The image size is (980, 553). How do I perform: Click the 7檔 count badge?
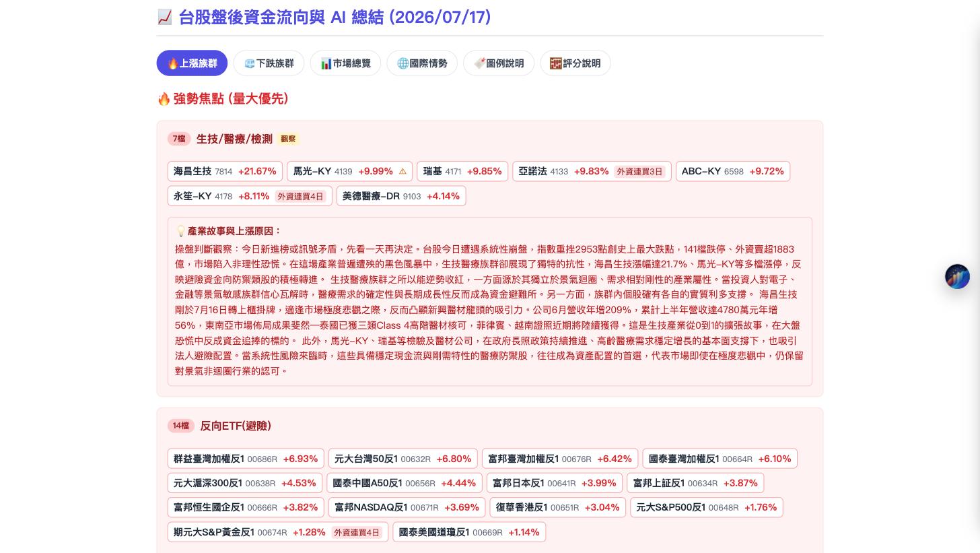pos(179,139)
